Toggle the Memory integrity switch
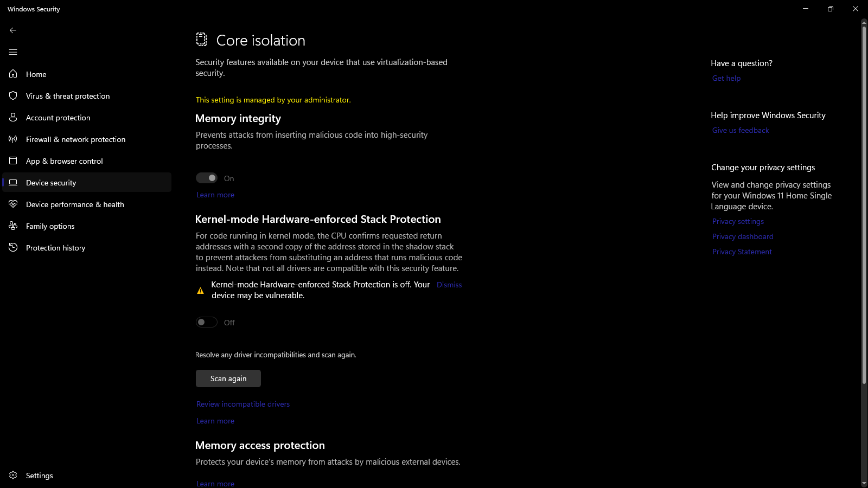This screenshot has height=488, width=868. tap(207, 178)
